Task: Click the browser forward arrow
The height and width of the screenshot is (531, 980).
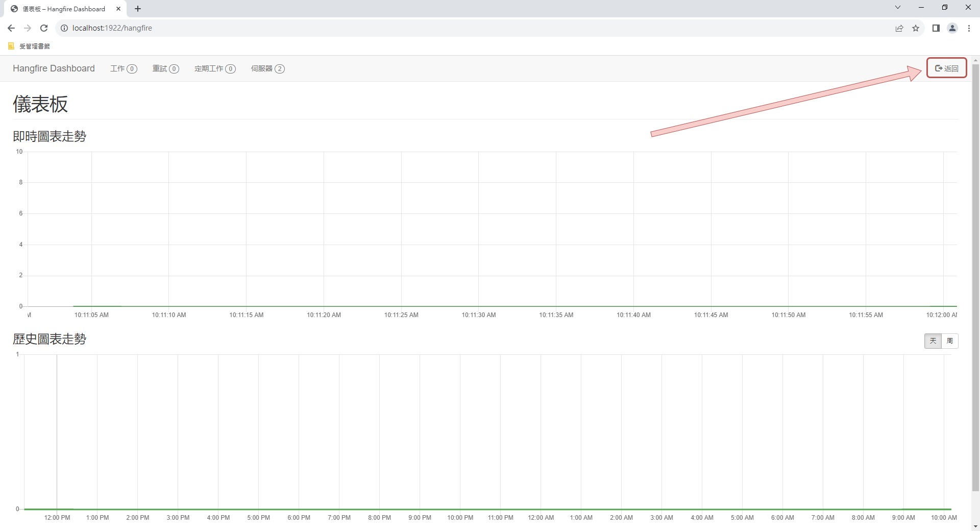Action: coord(28,28)
